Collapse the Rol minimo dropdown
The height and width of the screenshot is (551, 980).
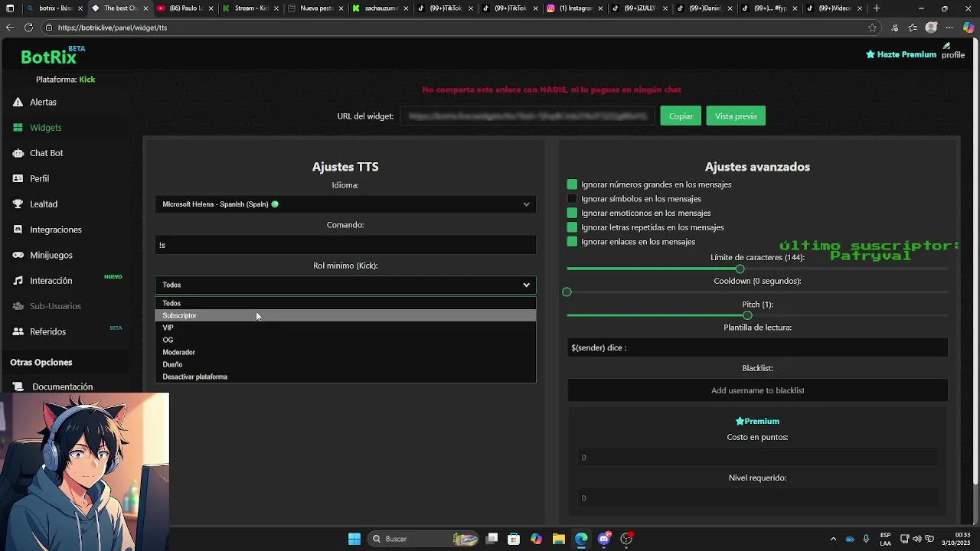pos(345,285)
